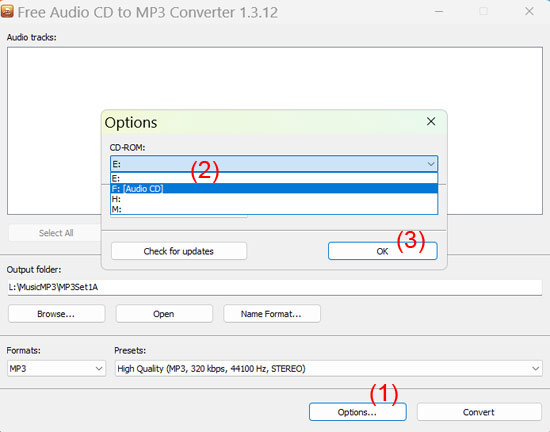Start conversion with Convert button

pos(479,412)
